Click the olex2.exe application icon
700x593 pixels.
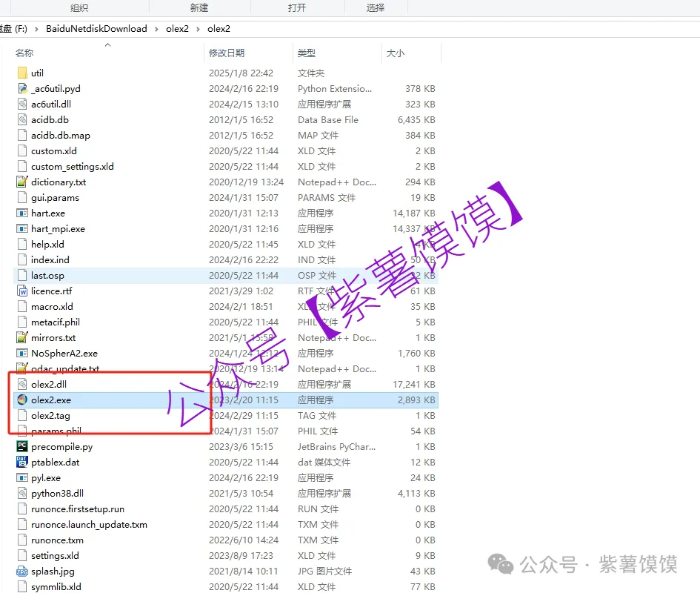[22, 400]
